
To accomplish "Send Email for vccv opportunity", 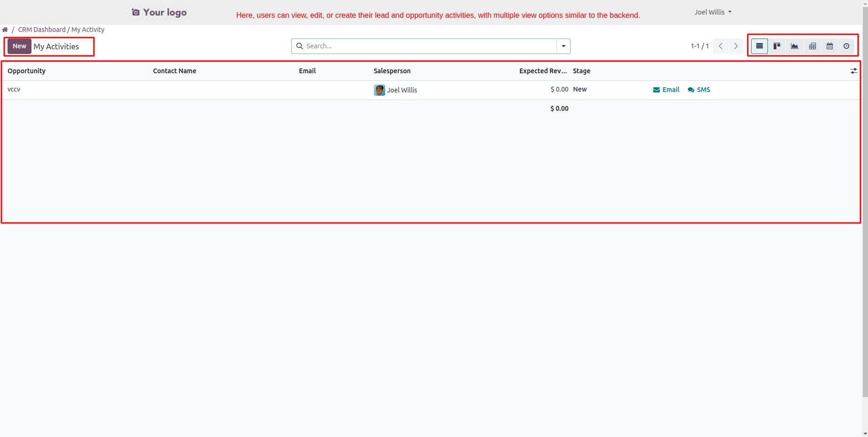I will (666, 90).
